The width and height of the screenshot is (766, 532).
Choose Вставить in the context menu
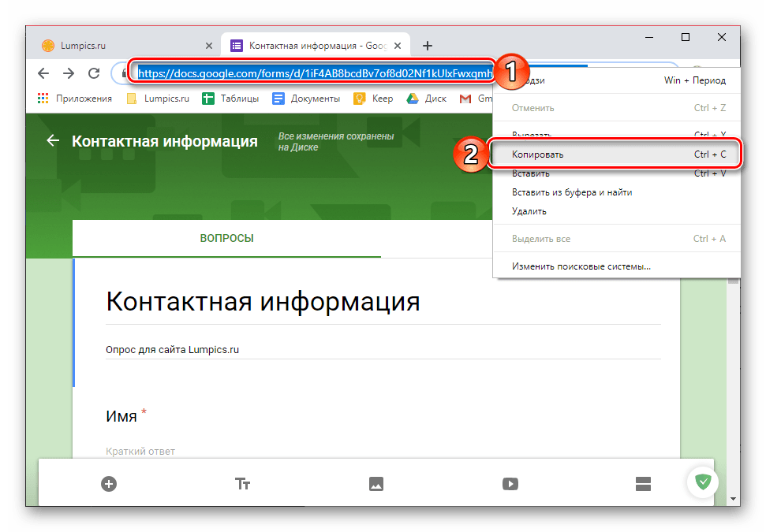coord(615,173)
